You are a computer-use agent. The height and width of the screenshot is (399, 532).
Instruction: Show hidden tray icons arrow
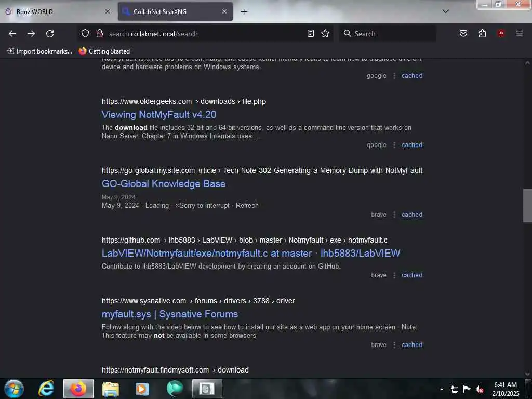[x=442, y=389]
